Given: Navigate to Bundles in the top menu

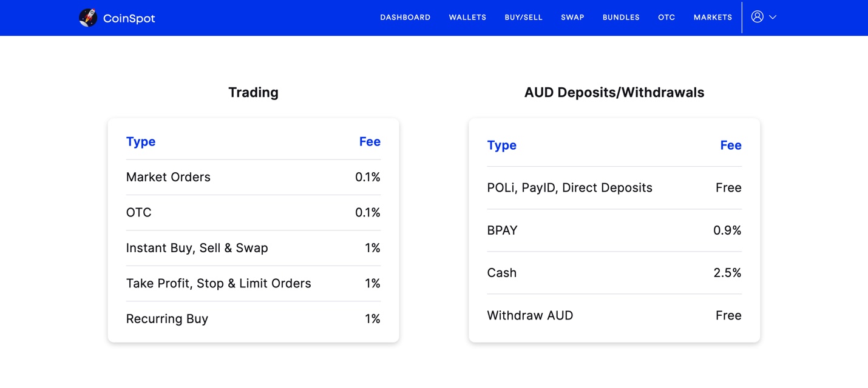Looking at the screenshot, I should point(621,18).
